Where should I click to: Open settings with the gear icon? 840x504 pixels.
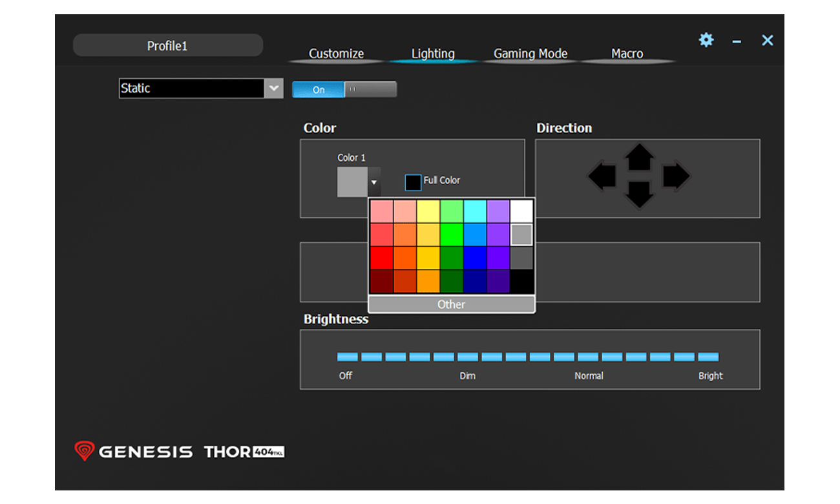[x=706, y=40]
